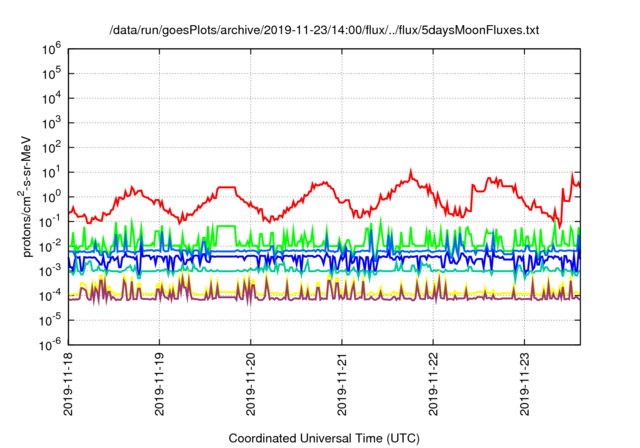Viewport: 640px width, 448px height.
Task: Click the y-axis tick label 10^-5
Action: [51, 321]
